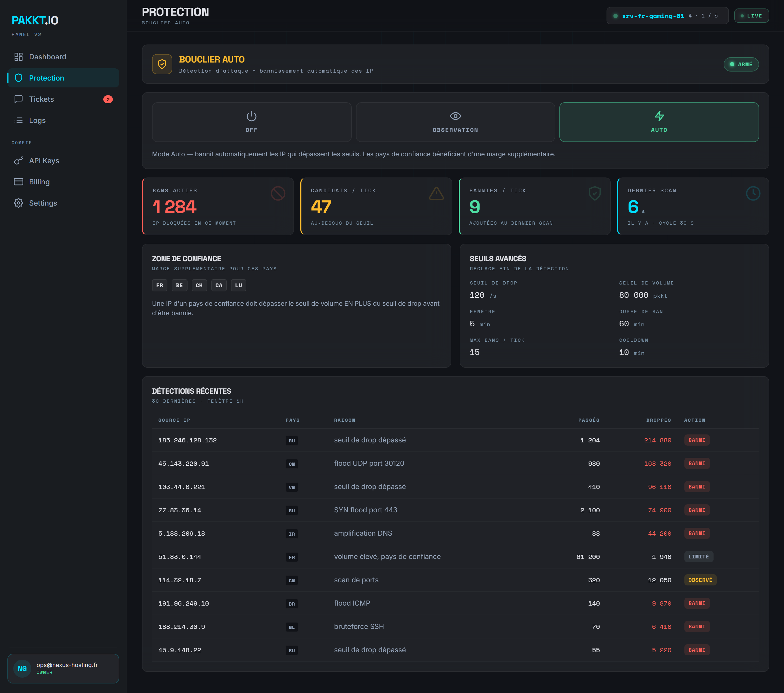The height and width of the screenshot is (693, 784).
Task: Open the Protection menu item
Action: 63,78
